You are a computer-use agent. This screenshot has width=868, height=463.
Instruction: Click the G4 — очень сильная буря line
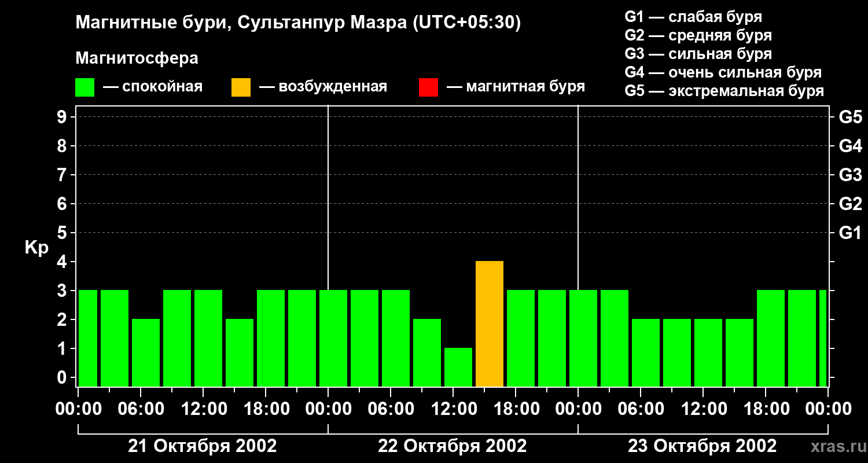point(723,72)
